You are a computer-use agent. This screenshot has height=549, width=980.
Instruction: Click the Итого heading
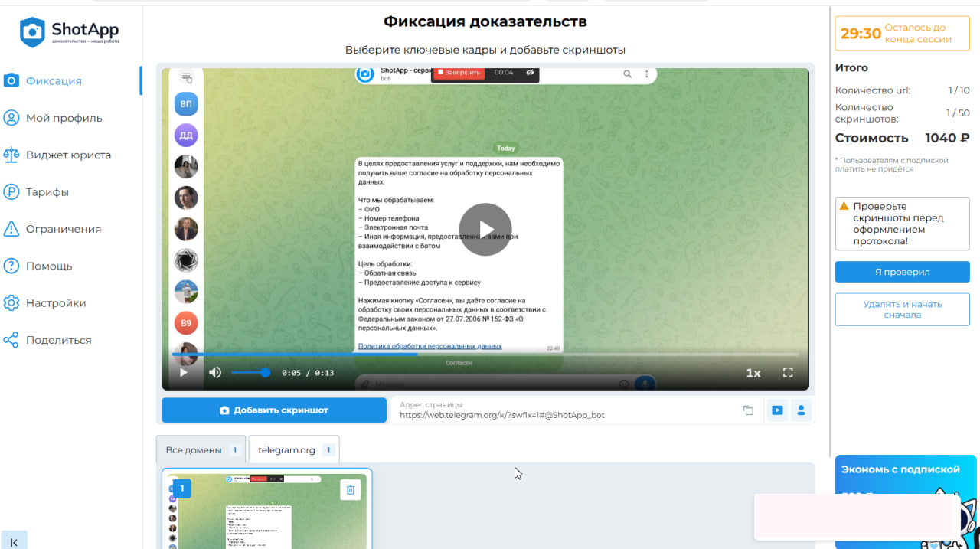(x=851, y=68)
